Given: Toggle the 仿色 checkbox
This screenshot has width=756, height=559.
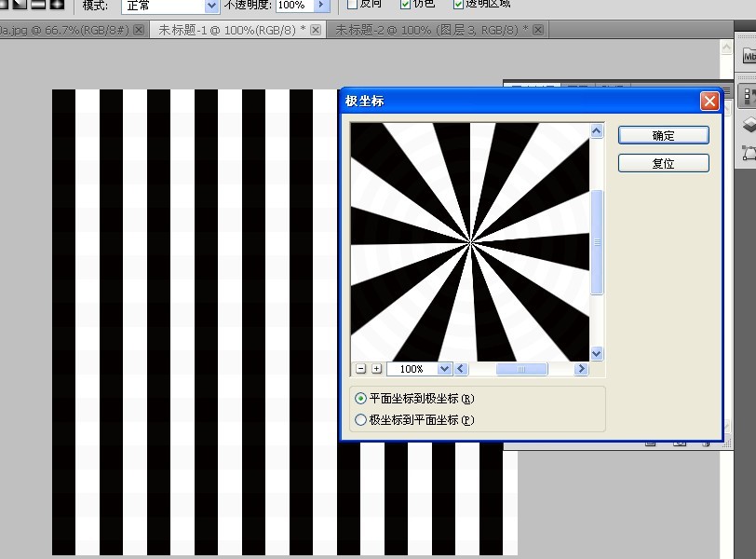Looking at the screenshot, I should pyautogui.click(x=406, y=4).
